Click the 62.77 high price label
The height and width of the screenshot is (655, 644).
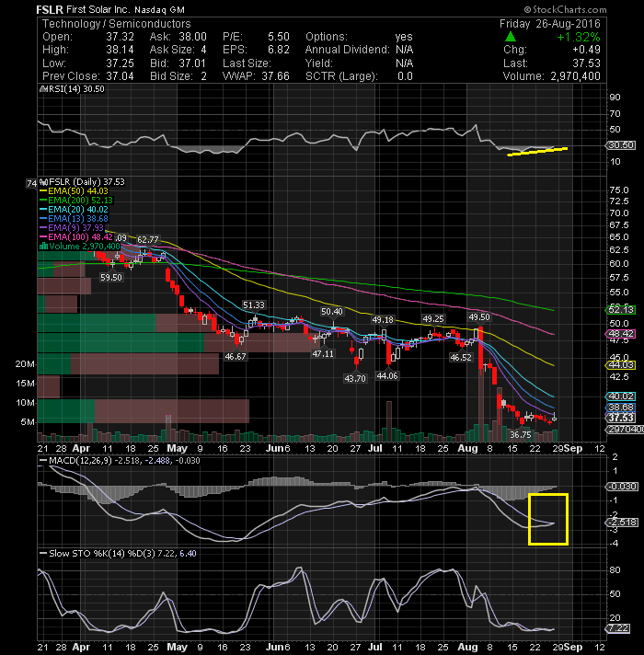pos(148,240)
